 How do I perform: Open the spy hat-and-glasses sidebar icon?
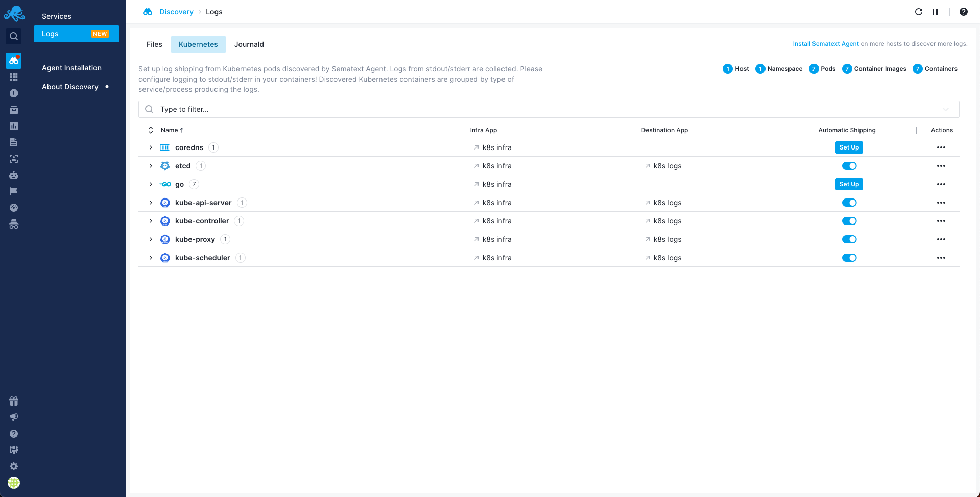(14, 224)
